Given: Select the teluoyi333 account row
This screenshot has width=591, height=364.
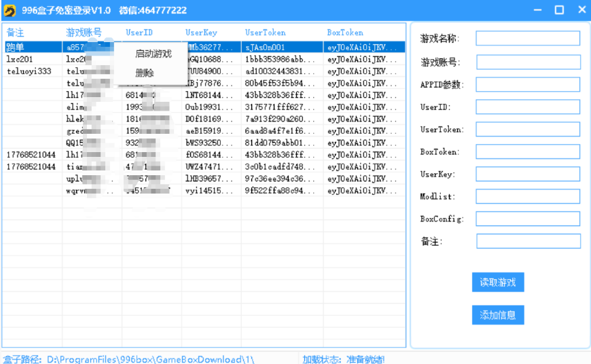Looking at the screenshot, I should 29,72.
